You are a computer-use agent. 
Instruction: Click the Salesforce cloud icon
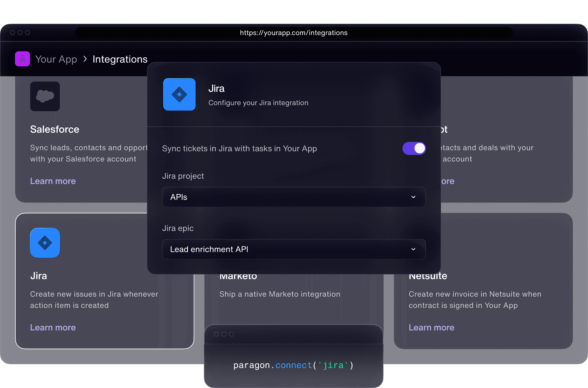tap(45, 96)
